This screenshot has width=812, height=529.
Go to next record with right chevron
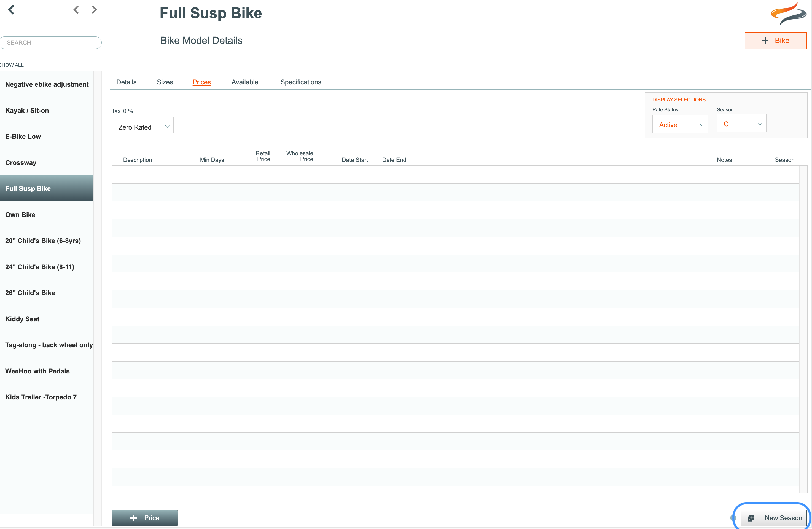(x=94, y=10)
